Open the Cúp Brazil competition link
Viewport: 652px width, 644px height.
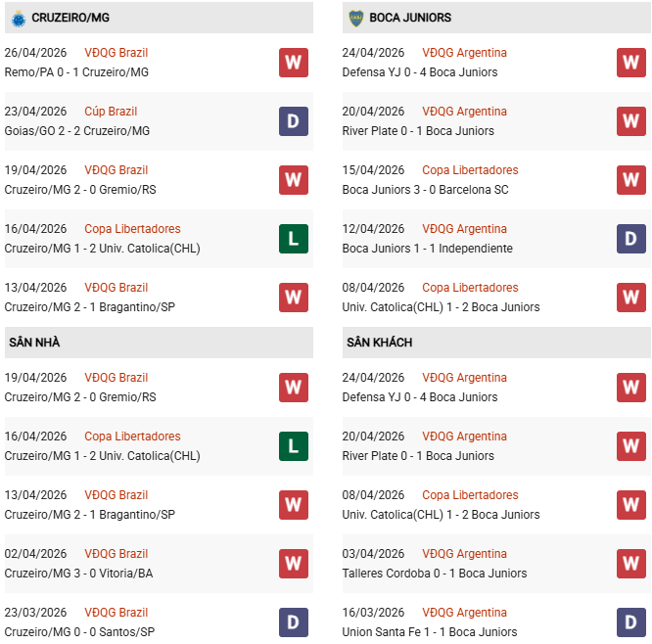[111, 112]
